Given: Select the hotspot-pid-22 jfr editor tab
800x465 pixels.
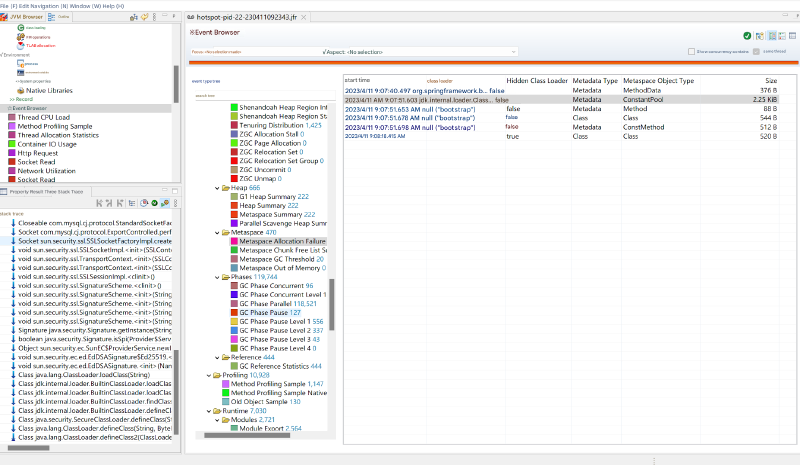Looking at the screenshot, I should tap(244, 17).
